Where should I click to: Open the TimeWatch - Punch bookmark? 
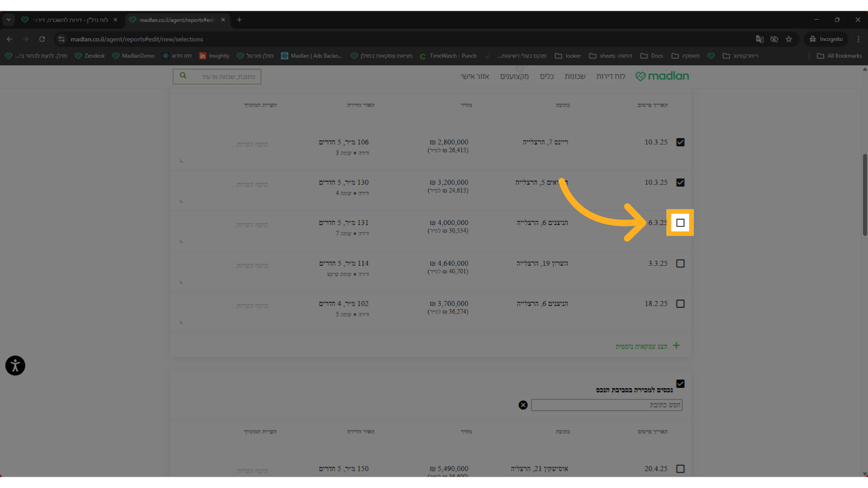pyautogui.click(x=448, y=56)
